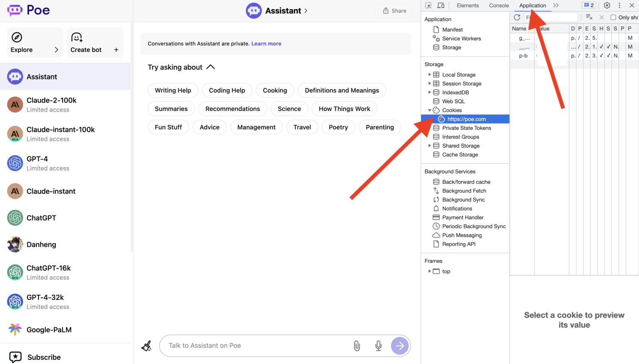Toggle the device toolbar icon
The image size is (639, 364).
point(441,5)
